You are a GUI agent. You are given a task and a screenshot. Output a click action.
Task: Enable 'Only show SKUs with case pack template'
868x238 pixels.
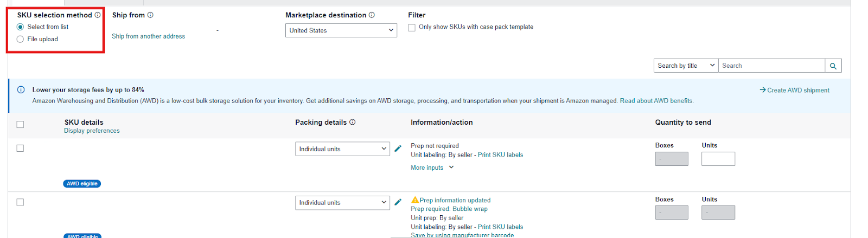(x=412, y=28)
